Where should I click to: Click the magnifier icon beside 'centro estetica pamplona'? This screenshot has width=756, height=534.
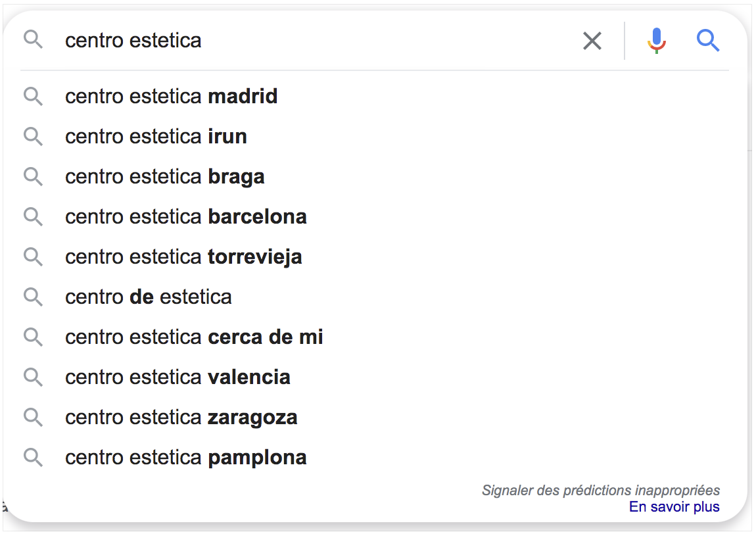(x=34, y=457)
